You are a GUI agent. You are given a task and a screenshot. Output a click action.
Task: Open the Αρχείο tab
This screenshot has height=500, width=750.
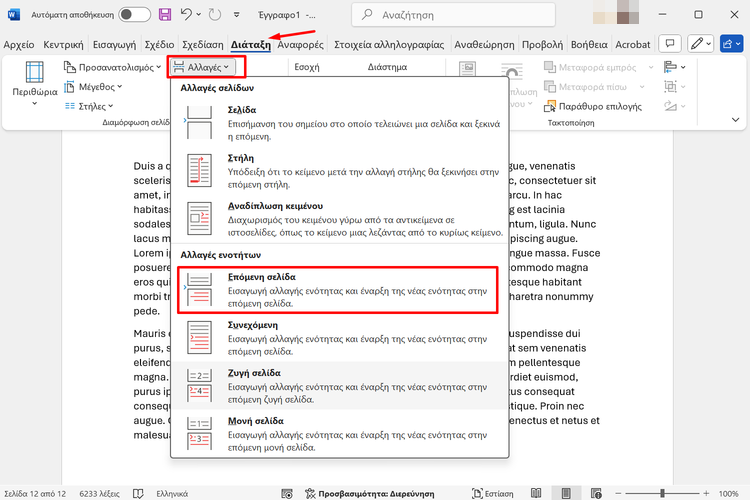pos(19,44)
